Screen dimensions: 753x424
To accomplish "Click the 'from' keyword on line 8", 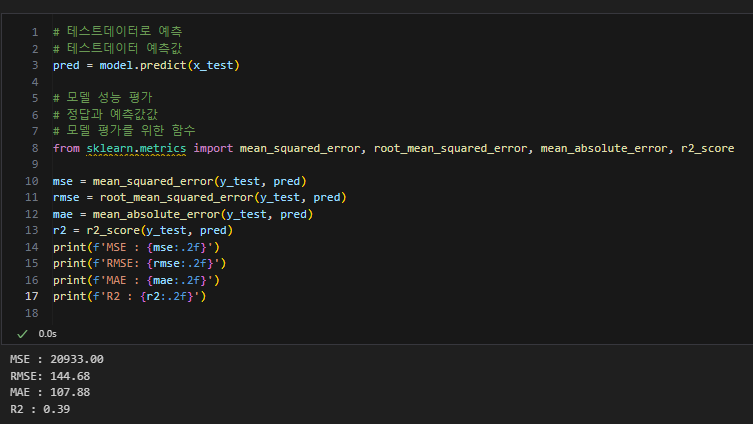I will pos(66,148).
